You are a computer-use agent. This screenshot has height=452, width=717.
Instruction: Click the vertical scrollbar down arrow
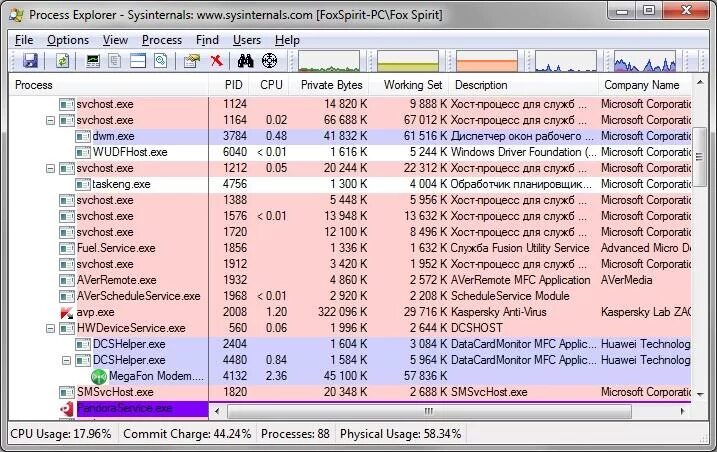pyautogui.click(x=700, y=394)
